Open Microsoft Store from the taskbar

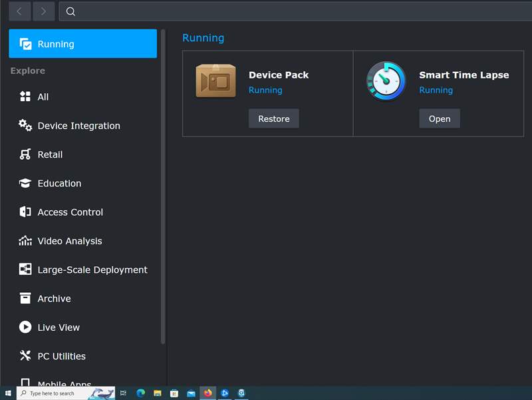(x=174, y=393)
